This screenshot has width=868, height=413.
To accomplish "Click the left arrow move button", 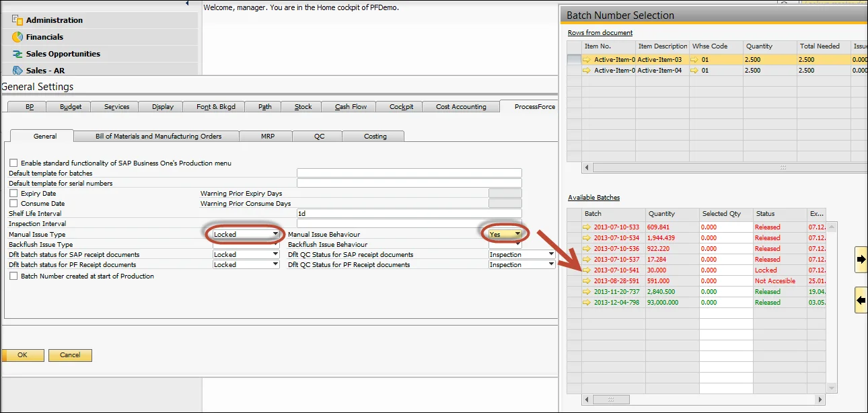I will [x=861, y=300].
